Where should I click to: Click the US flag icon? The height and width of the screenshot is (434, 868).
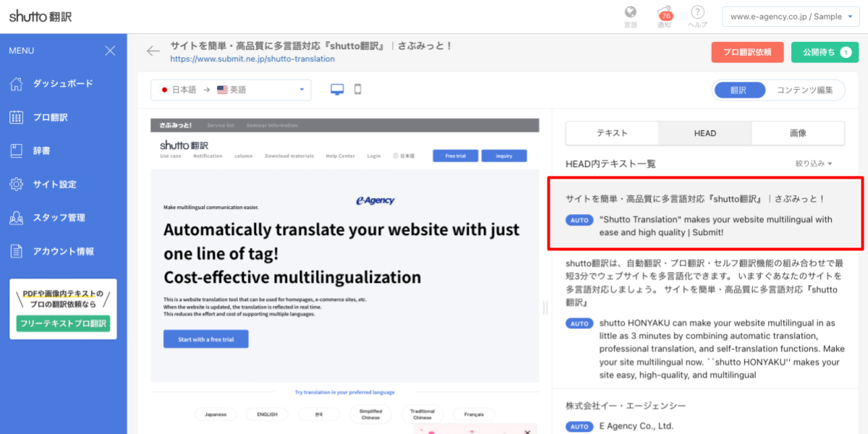pos(222,90)
